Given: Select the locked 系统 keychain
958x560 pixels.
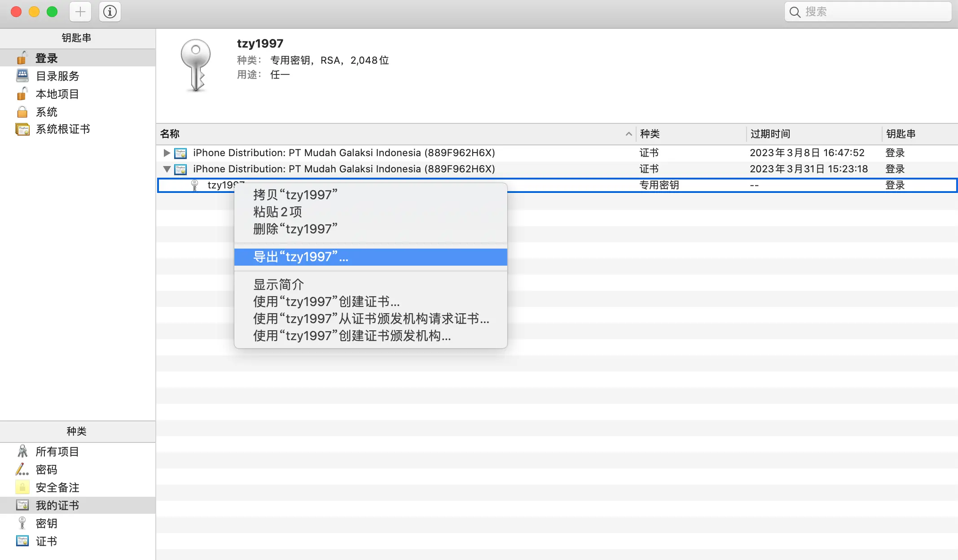Looking at the screenshot, I should 46,112.
